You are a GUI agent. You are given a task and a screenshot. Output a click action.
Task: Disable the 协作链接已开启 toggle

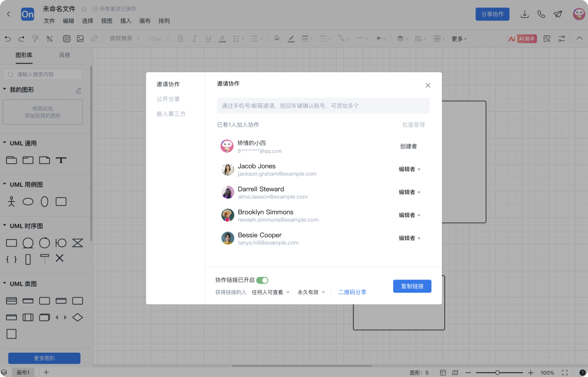click(262, 280)
